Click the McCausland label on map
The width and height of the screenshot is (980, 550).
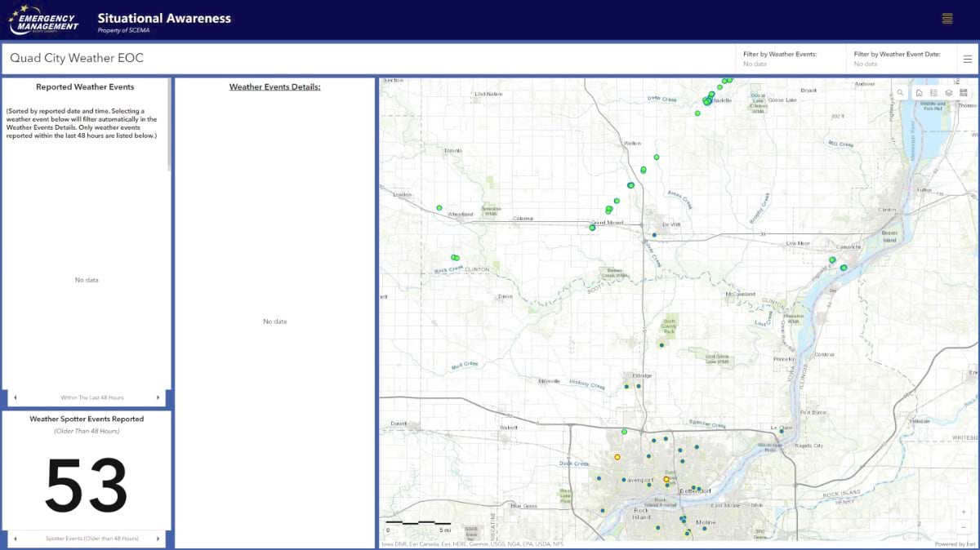(740, 294)
